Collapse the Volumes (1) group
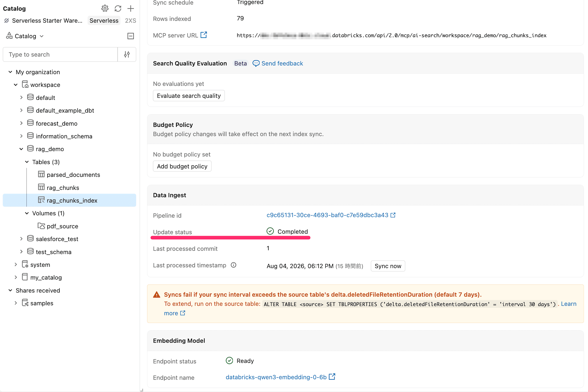588x392 pixels. click(27, 213)
